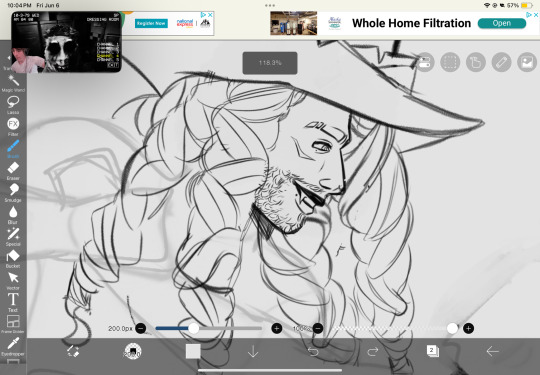Screen dimensions: 540x375
Task: Tap the back arrow to exit canvas
Action: click(x=492, y=352)
